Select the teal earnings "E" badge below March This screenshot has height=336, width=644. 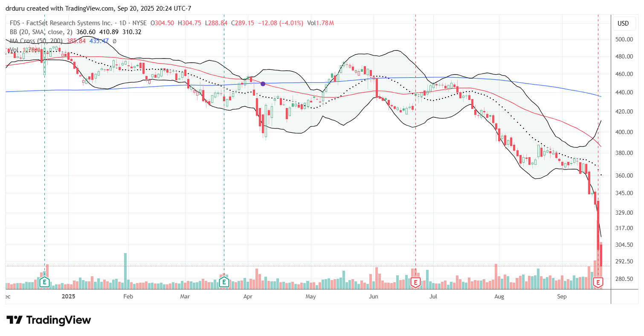coord(223,282)
